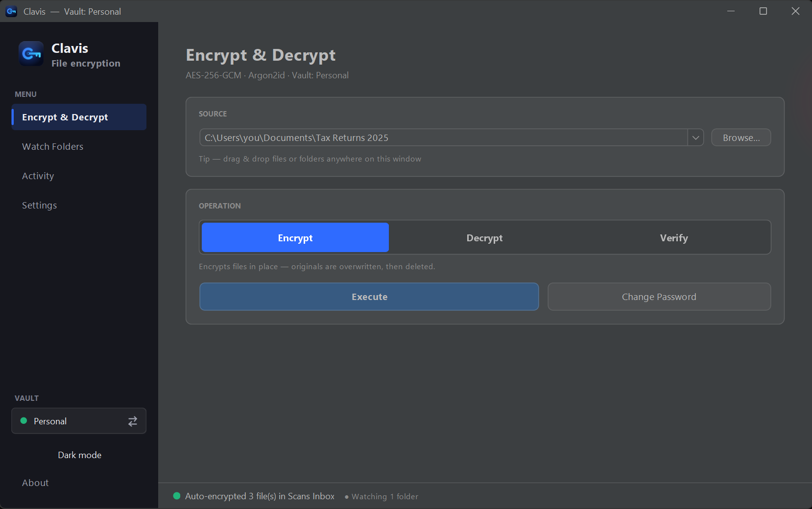
Task: Click the 'File encryption' tagline
Action: [86, 64]
